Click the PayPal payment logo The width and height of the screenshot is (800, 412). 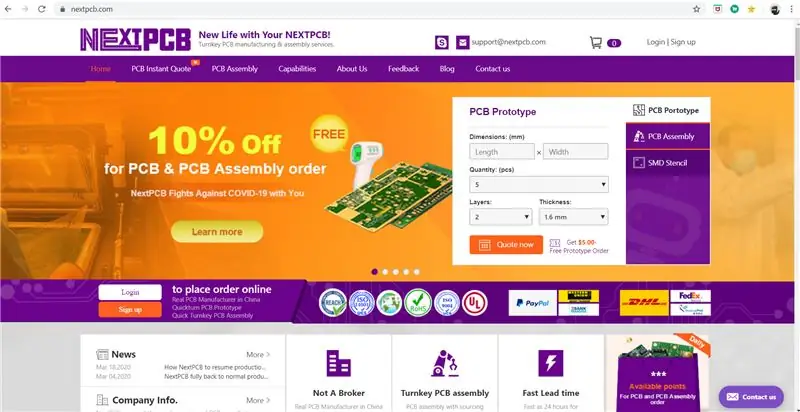(533, 303)
